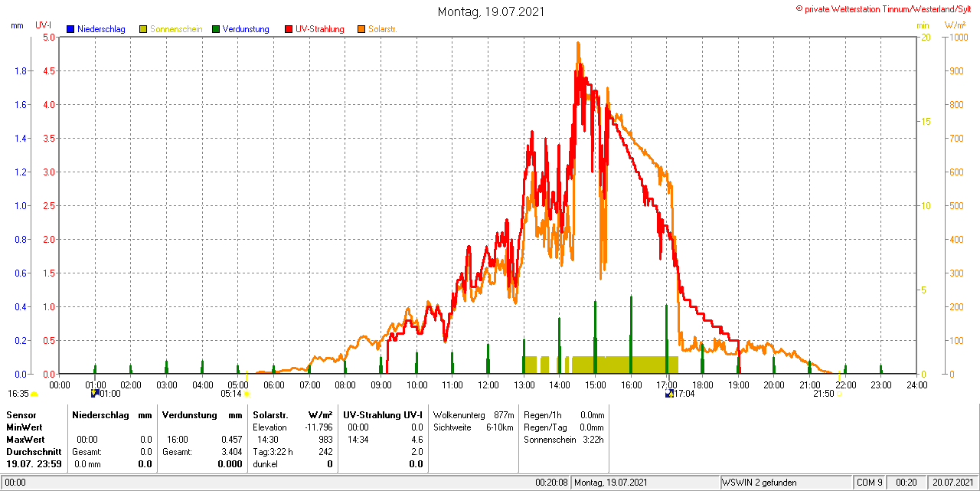Click the Verdunstung Gesamt value 3.404

[x=230, y=452]
